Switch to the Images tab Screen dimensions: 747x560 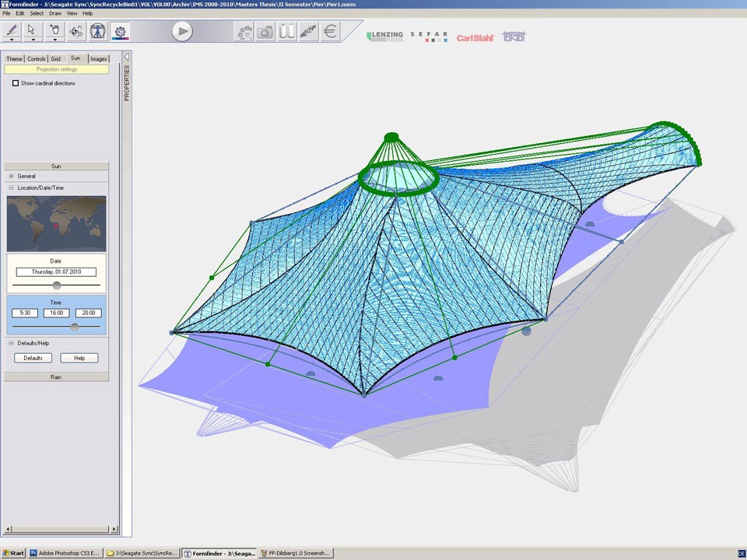coord(98,59)
